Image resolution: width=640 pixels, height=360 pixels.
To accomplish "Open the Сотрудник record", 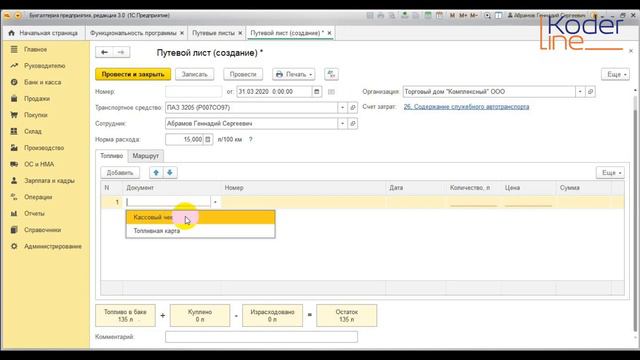I will click(353, 123).
